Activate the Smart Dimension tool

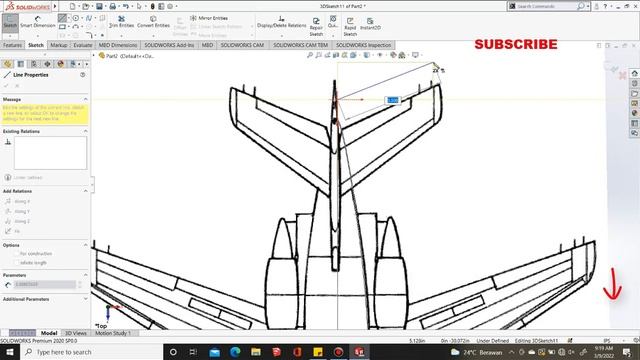[38, 22]
